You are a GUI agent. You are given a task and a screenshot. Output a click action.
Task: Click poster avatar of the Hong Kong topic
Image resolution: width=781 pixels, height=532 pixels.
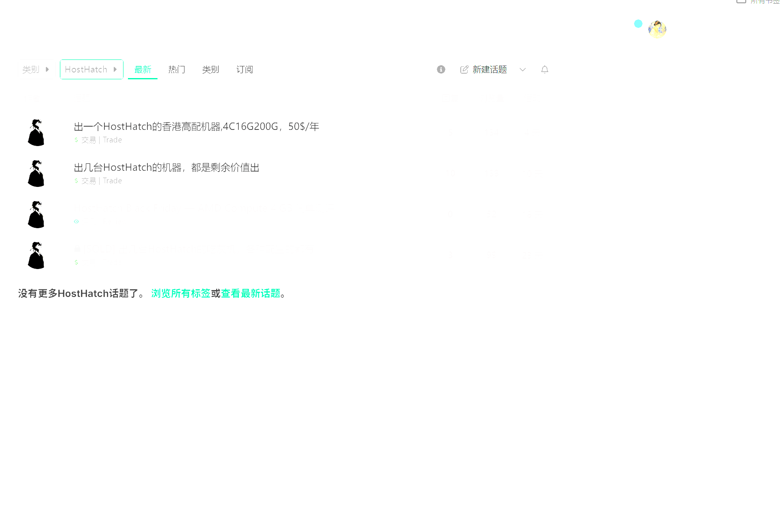36,133
